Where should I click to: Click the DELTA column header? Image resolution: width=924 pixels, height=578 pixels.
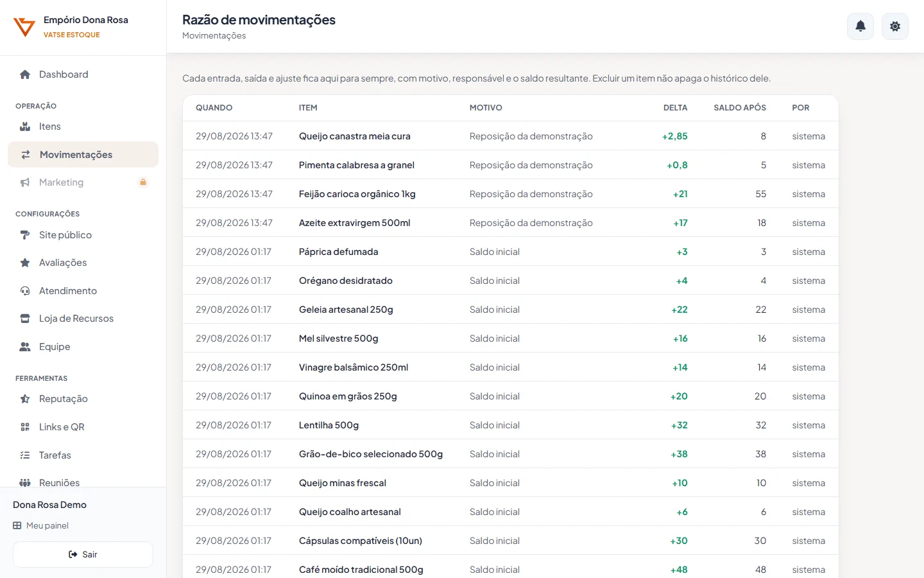(675, 108)
